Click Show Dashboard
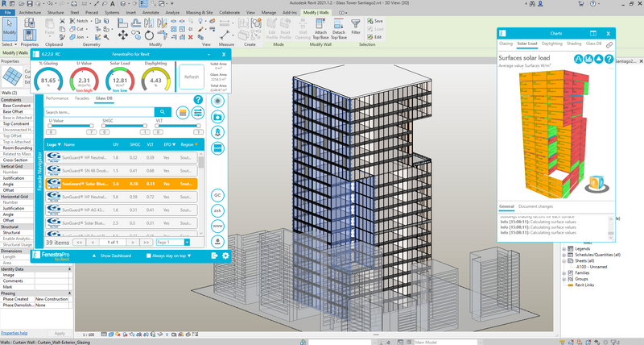This screenshot has height=345, width=644. [x=115, y=256]
